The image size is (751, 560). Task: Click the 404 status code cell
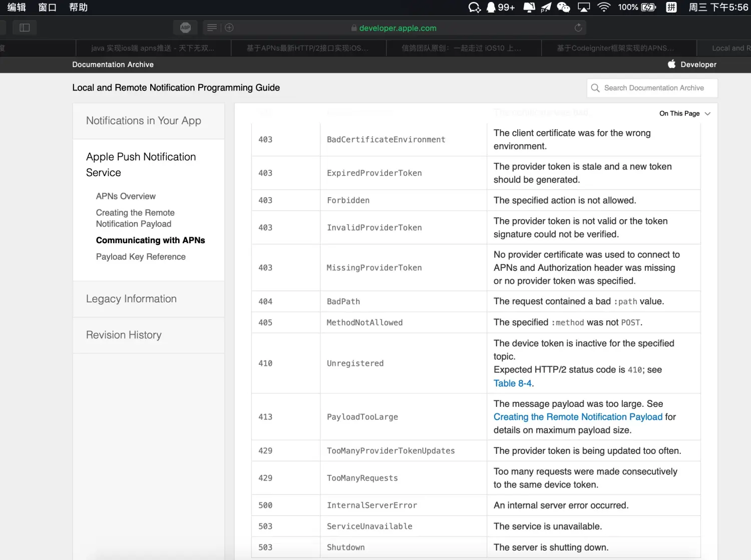point(285,301)
